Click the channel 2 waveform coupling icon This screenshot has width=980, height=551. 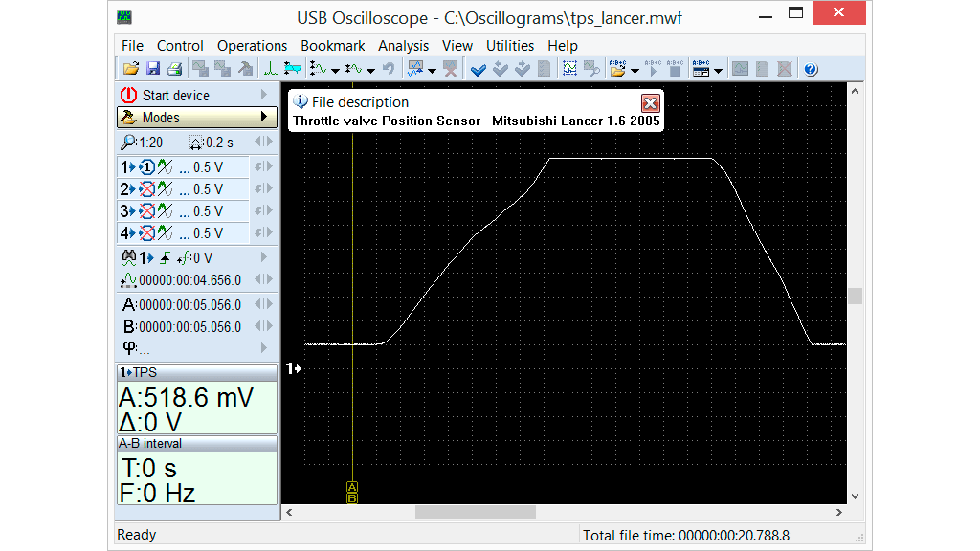(165, 188)
